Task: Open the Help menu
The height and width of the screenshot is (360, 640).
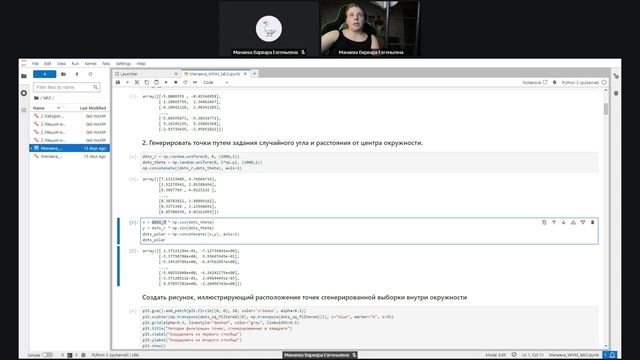Action: (141, 64)
